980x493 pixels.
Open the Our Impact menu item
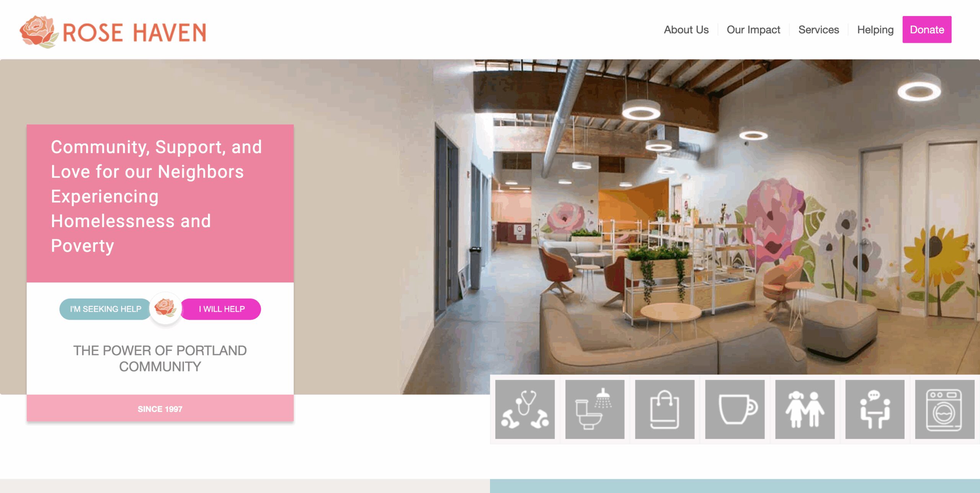coord(753,30)
